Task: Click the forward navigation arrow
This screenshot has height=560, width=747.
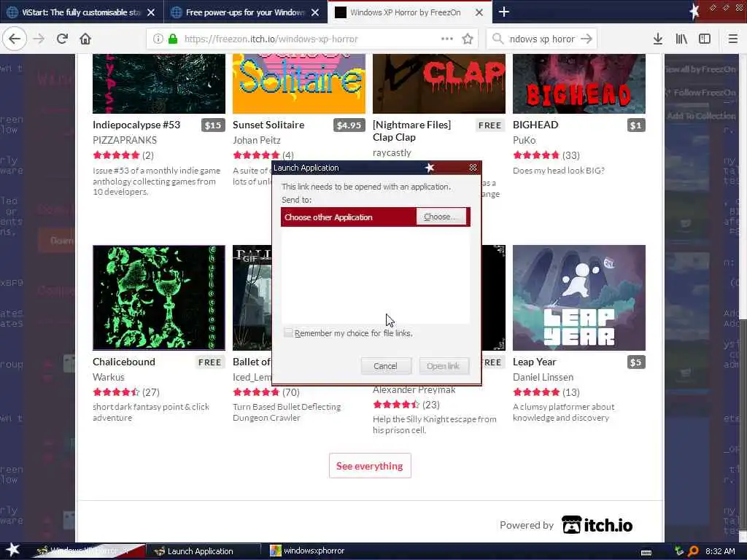Action: tap(39, 39)
